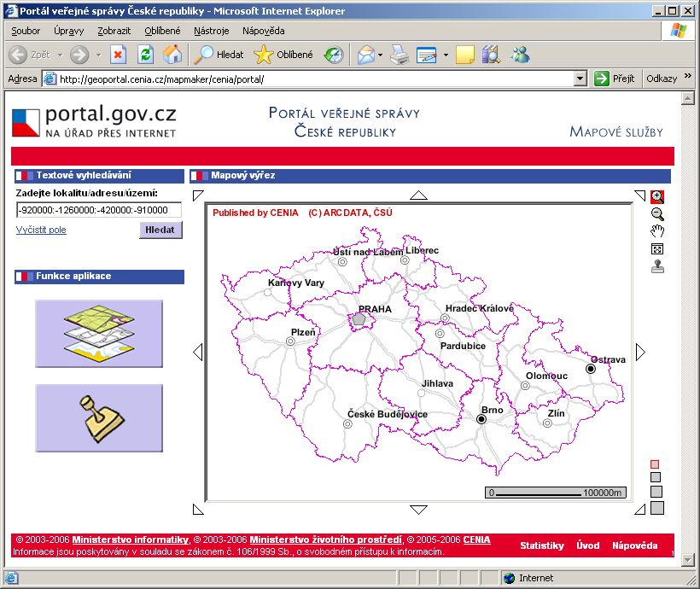The width and height of the screenshot is (700, 589).
Task: Click the stamp tool beside the map
Action: 657,266
